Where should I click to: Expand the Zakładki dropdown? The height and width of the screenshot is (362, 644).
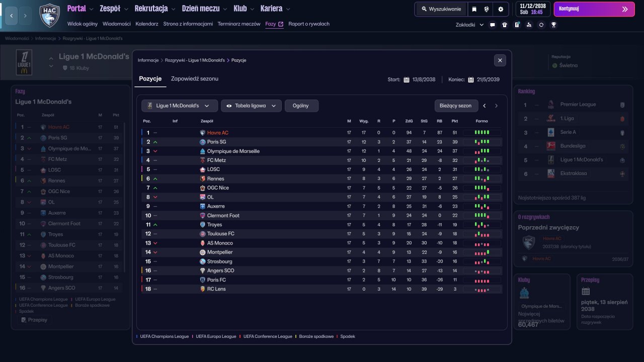coord(469,25)
